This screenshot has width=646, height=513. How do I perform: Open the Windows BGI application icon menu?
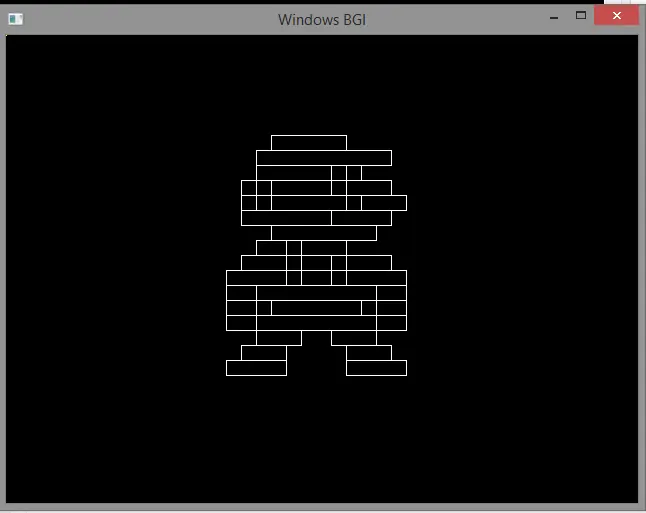(16, 19)
